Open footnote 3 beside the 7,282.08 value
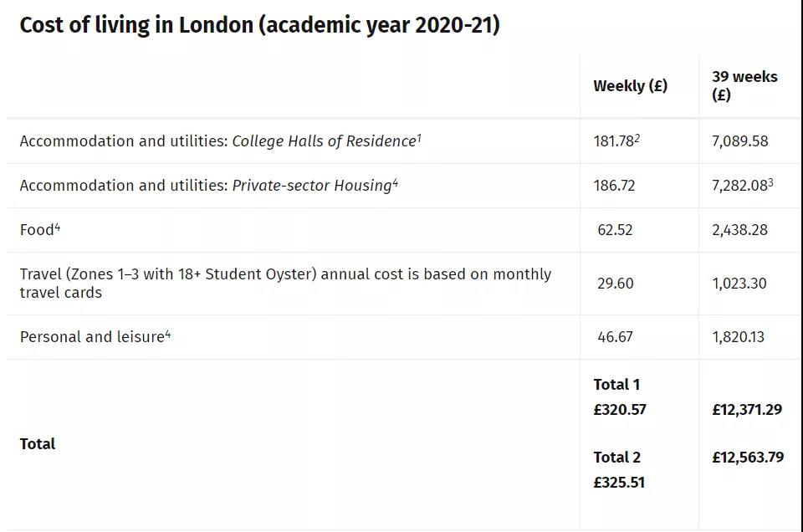Viewport: 803px width, 532px height. [x=770, y=182]
